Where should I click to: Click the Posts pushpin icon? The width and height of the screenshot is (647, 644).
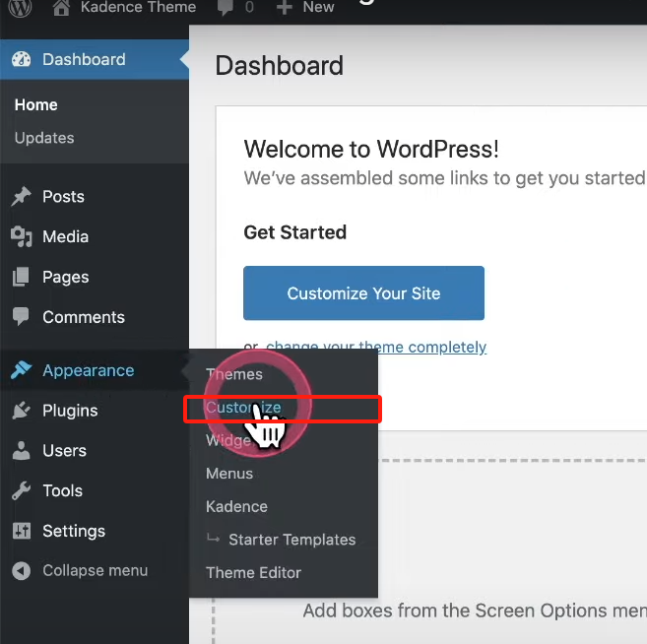[21, 196]
